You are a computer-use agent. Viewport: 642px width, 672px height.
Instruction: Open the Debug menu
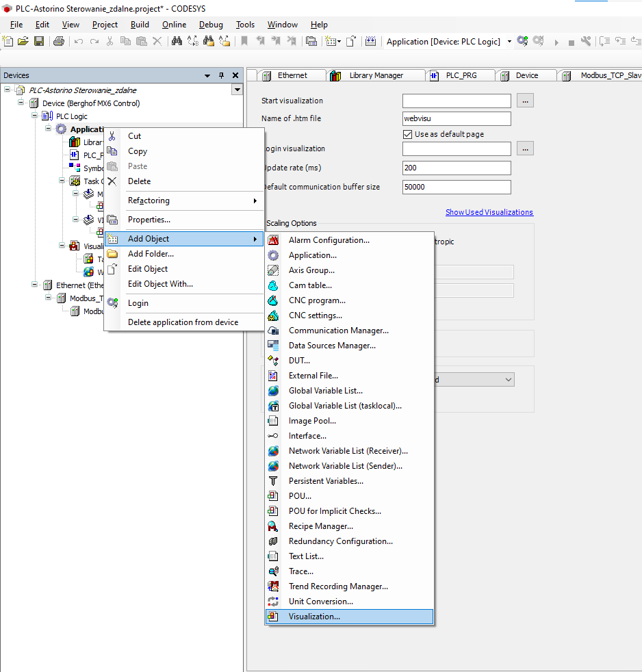[x=211, y=25]
